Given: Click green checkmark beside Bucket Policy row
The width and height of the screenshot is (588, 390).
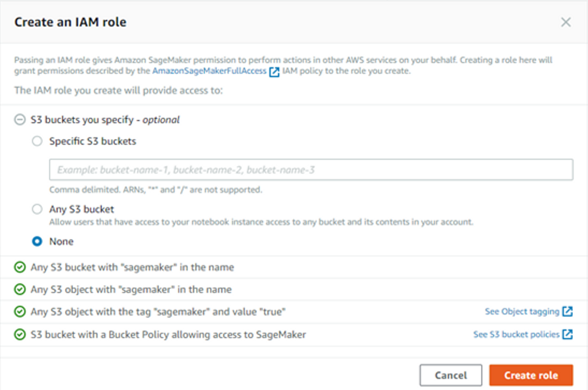Looking at the screenshot, I should pyautogui.click(x=20, y=335).
